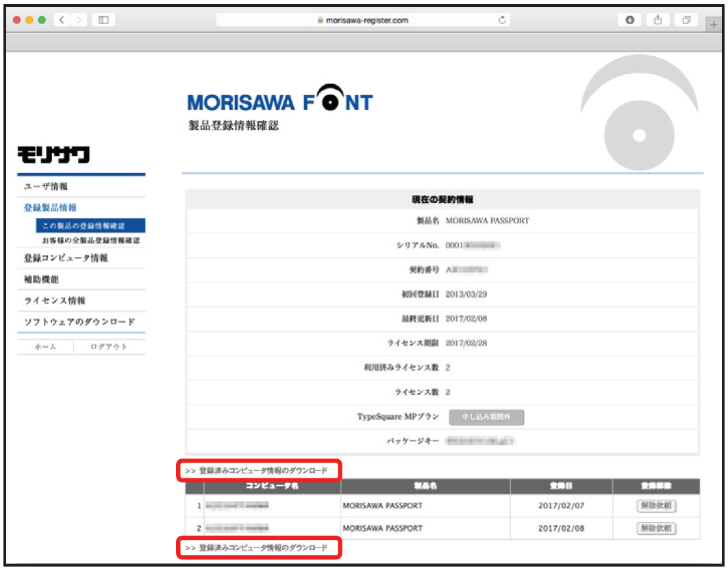The image size is (728, 570).
Task: Click the download link below the computer table
Action: click(x=256, y=547)
